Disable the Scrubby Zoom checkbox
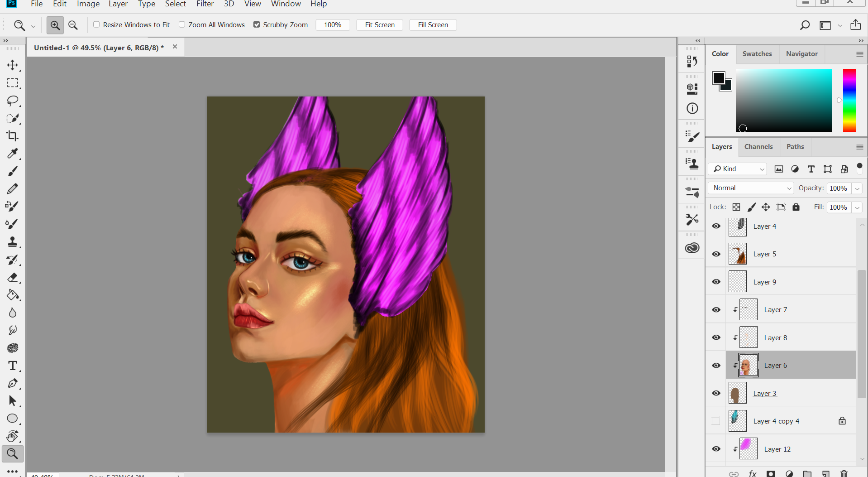 [x=257, y=24]
